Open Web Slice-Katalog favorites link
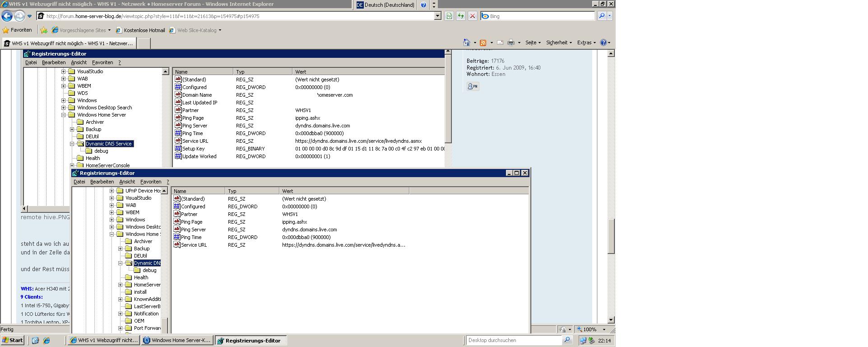 [x=195, y=30]
